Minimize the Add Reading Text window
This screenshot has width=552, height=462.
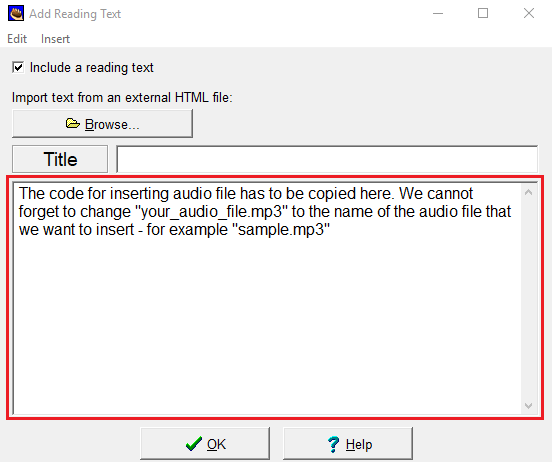[438, 13]
